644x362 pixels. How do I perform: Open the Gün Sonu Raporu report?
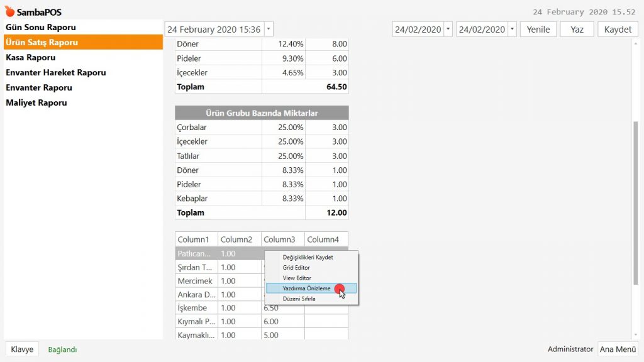[x=41, y=28]
